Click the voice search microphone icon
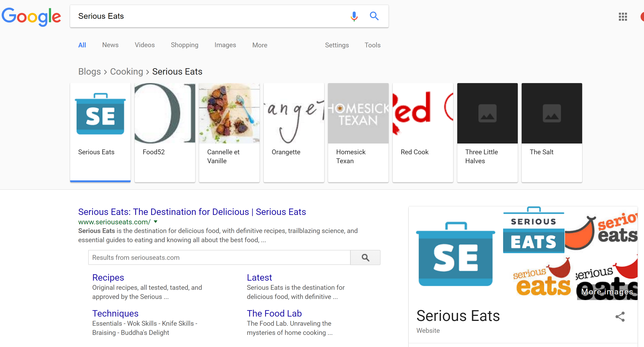This screenshot has height=347, width=644. pos(354,16)
